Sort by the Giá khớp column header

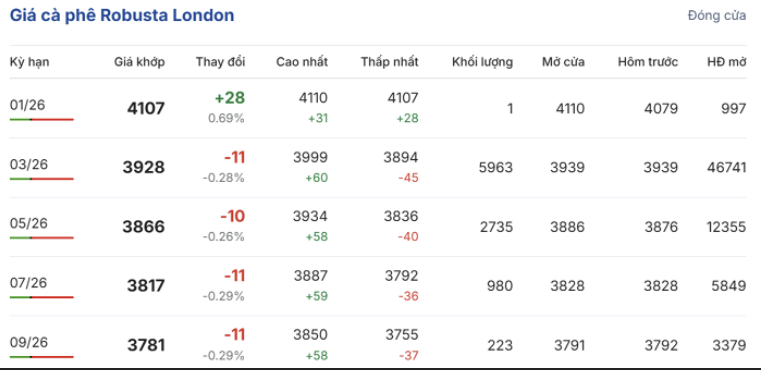pyautogui.click(x=140, y=62)
